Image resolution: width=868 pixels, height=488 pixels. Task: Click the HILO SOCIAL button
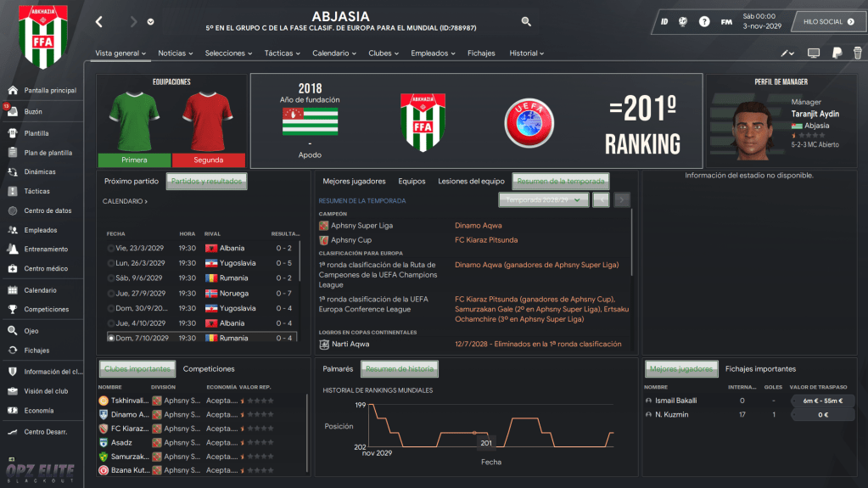pos(829,21)
